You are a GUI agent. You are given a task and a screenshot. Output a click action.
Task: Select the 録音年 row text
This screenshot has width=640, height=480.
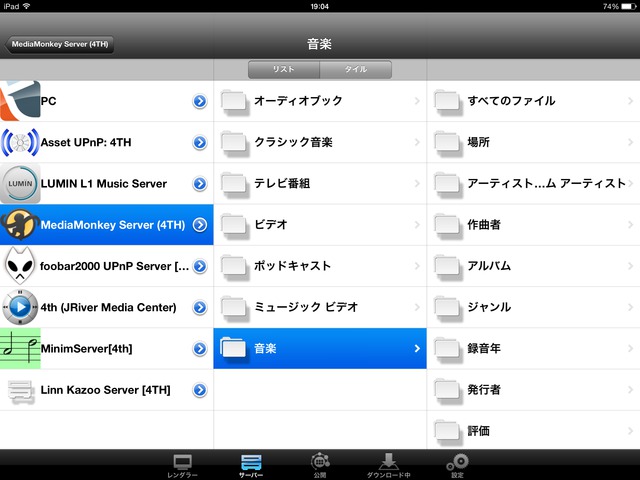coord(484,348)
